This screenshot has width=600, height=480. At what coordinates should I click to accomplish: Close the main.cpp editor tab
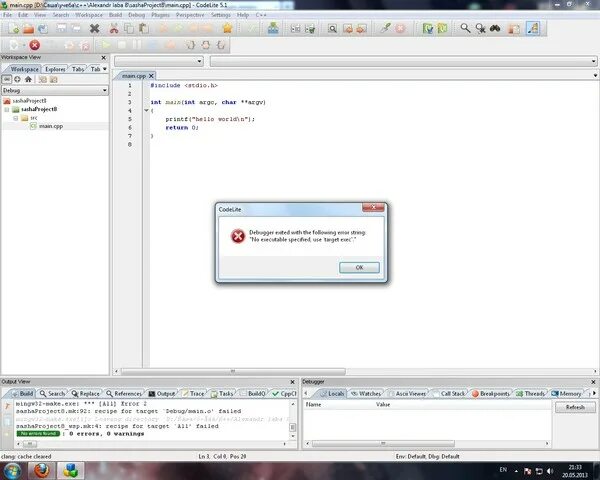click(151, 76)
